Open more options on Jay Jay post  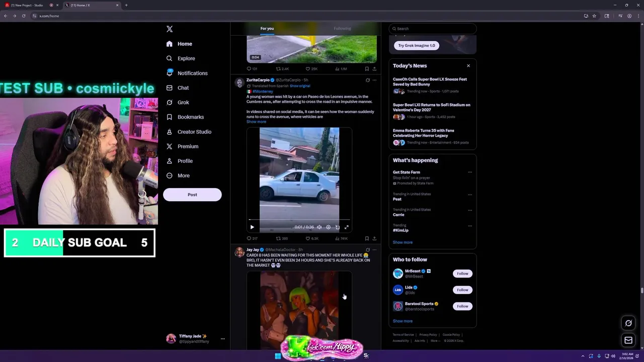[374, 250]
